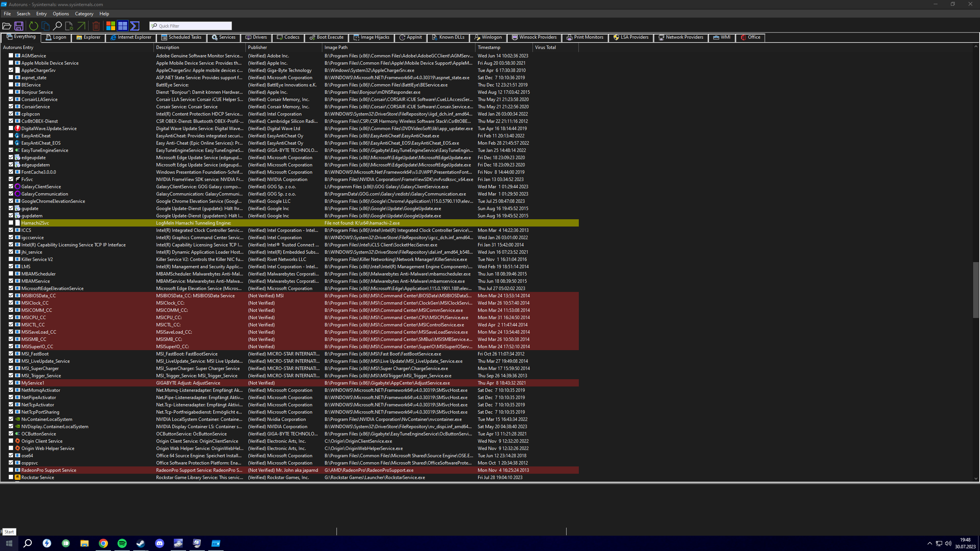Uncheck the AppleChargerSrv entry checkbox
The width and height of the screenshot is (980, 551).
11,70
